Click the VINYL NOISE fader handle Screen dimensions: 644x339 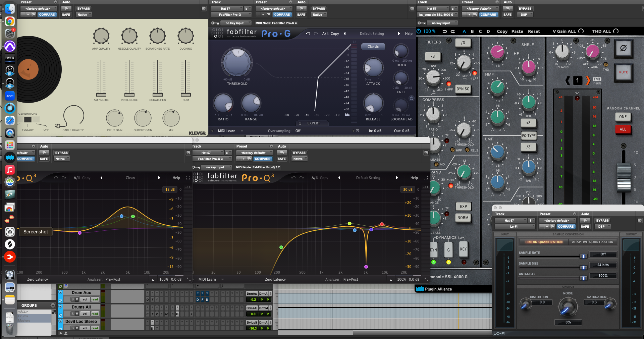pos(129,95)
